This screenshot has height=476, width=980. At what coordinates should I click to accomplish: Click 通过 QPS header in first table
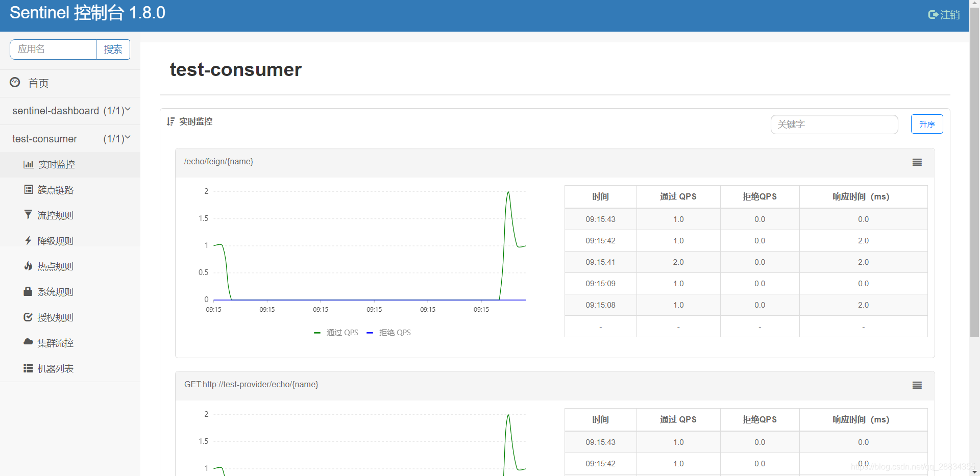click(x=678, y=196)
